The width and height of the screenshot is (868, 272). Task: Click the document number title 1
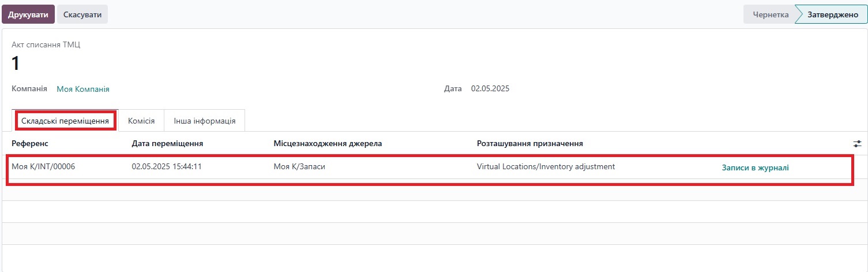pyautogui.click(x=16, y=63)
